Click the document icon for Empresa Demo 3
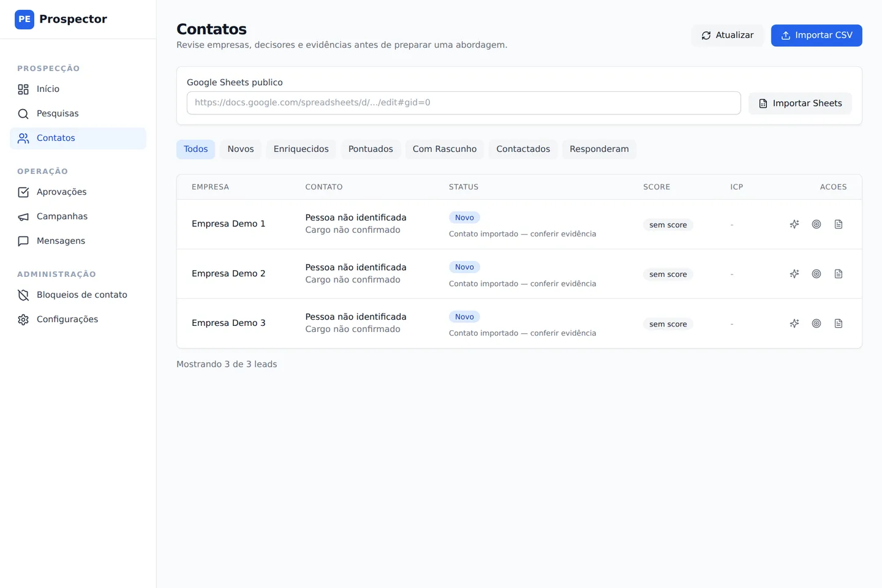The image size is (882, 588). tap(839, 323)
